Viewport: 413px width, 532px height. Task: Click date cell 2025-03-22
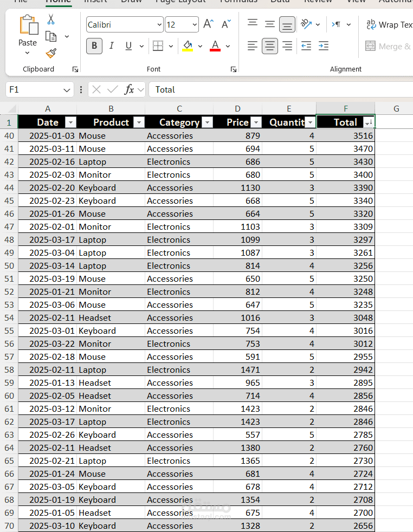[48, 343]
